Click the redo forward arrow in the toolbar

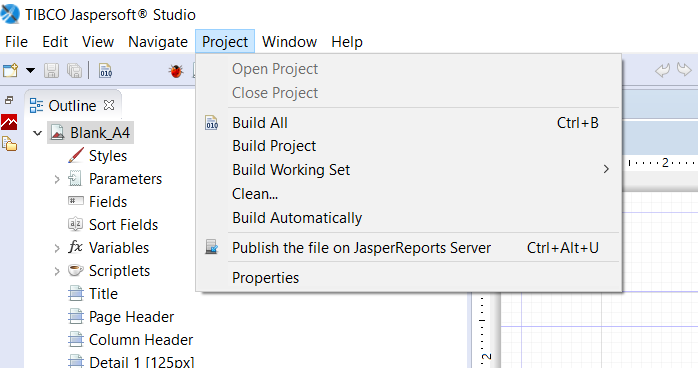[684, 69]
